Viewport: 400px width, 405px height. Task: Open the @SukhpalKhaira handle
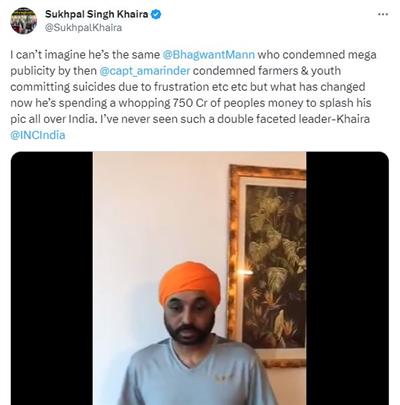(x=83, y=28)
